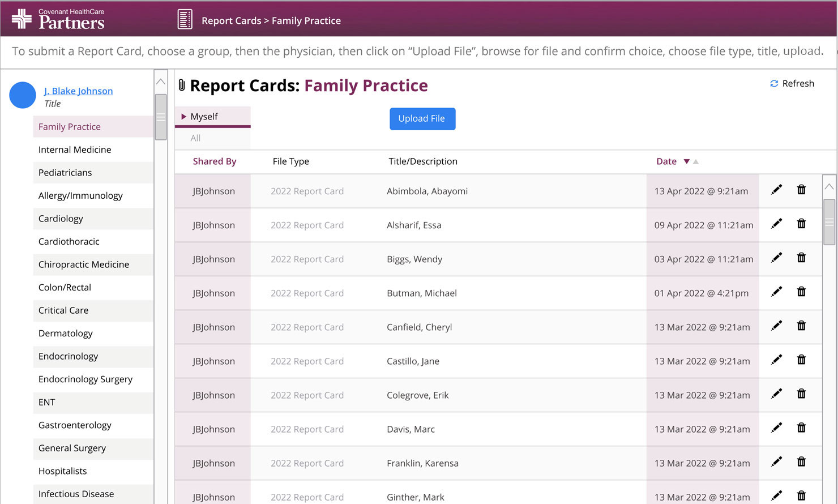Image resolution: width=838 pixels, height=504 pixels.
Task: Select Endocrinology group
Action: coord(93,356)
